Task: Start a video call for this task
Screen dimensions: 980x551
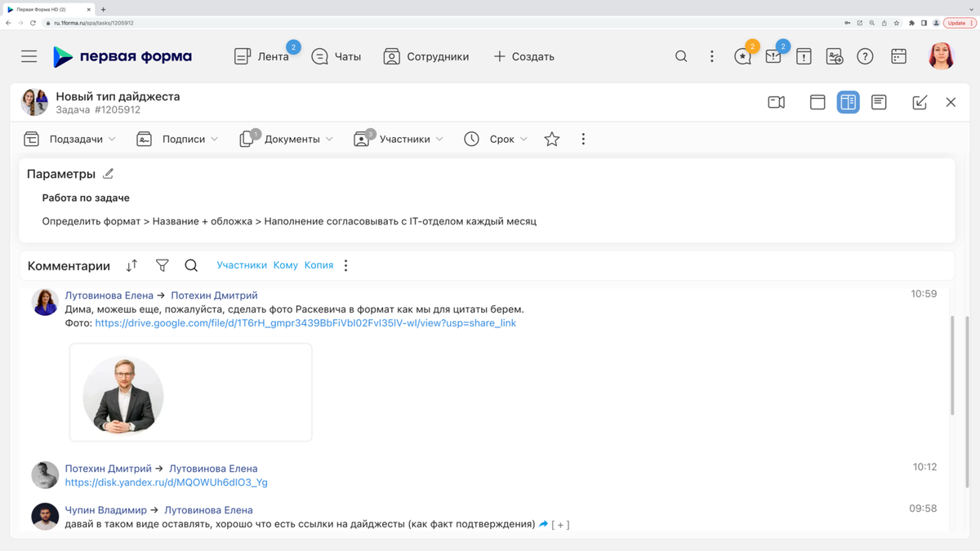Action: click(x=777, y=102)
